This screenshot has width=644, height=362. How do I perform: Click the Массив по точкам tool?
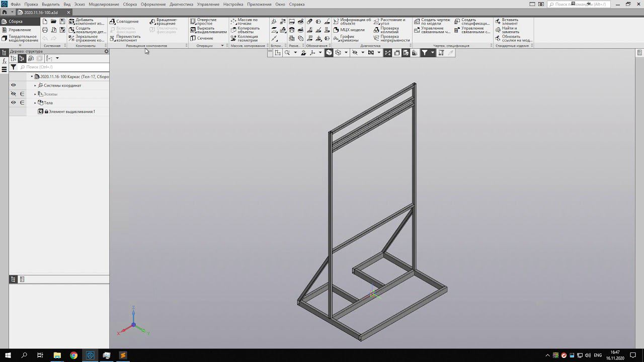click(x=244, y=22)
